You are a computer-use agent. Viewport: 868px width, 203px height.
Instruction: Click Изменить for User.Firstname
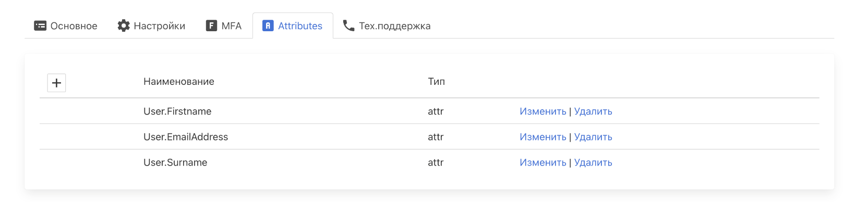point(543,111)
